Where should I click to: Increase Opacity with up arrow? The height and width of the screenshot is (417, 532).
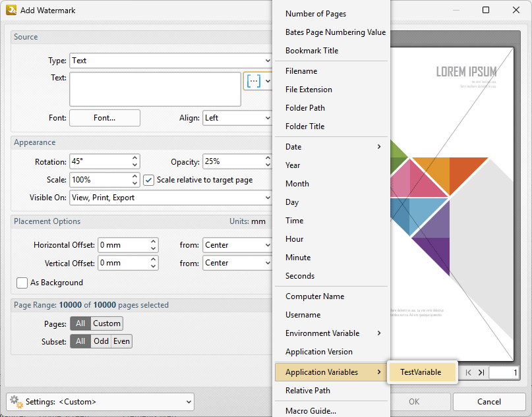pos(268,158)
